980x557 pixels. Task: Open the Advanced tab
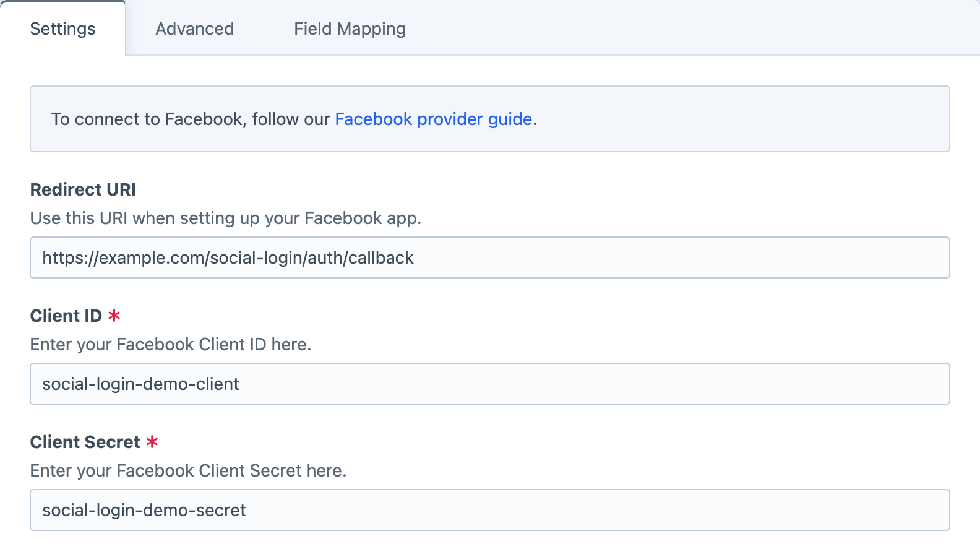click(x=195, y=28)
